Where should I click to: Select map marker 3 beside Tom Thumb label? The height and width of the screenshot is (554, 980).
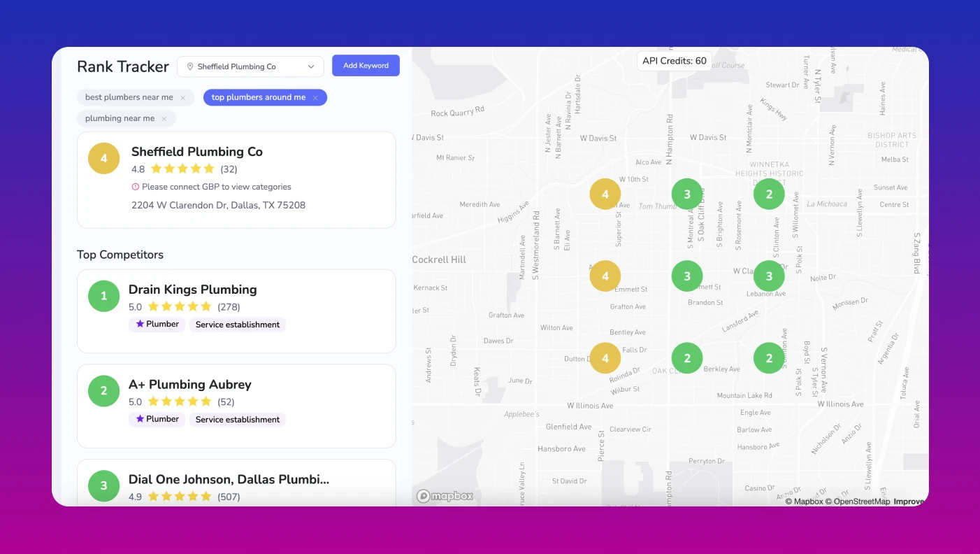click(x=687, y=194)
